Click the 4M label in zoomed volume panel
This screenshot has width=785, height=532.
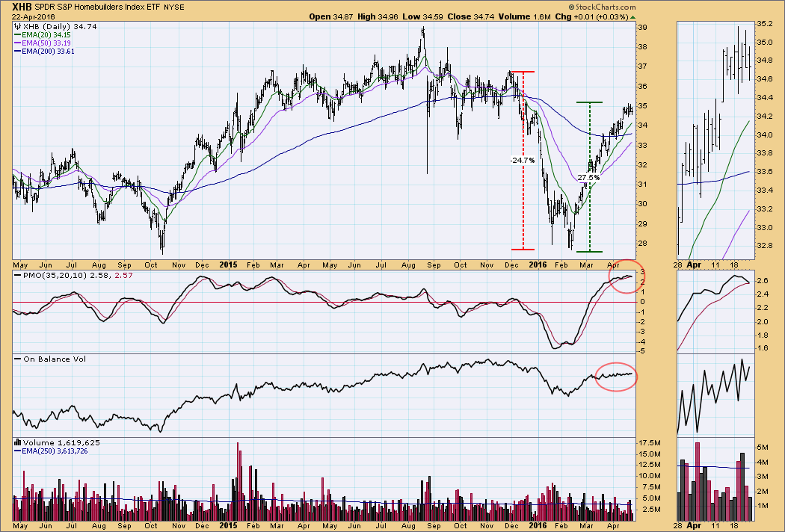pos(762,462)
